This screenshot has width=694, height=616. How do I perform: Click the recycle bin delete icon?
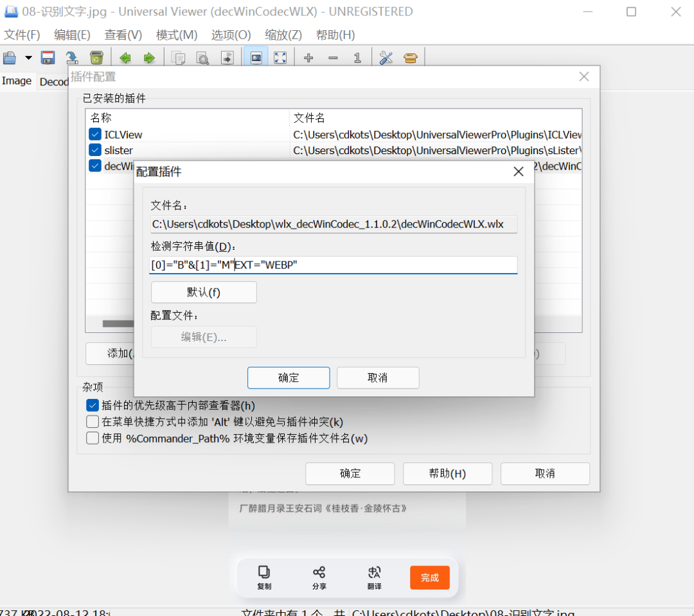click(x=96, y=58)
